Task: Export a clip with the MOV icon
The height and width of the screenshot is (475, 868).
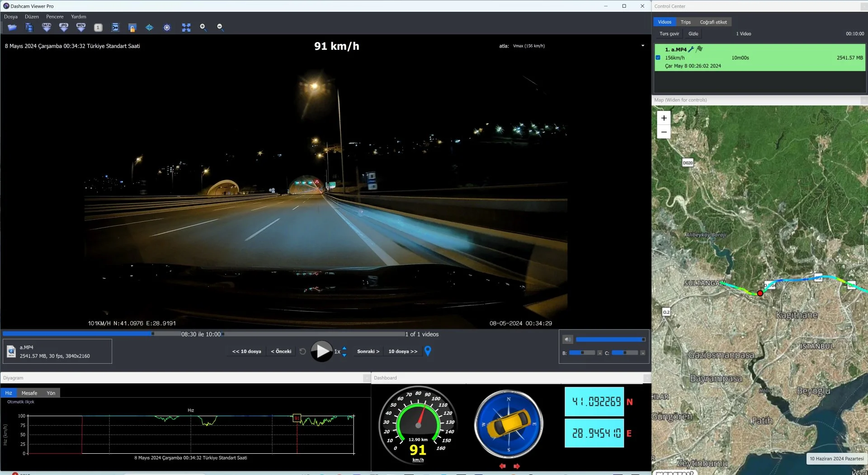Action: coord(81,28)
